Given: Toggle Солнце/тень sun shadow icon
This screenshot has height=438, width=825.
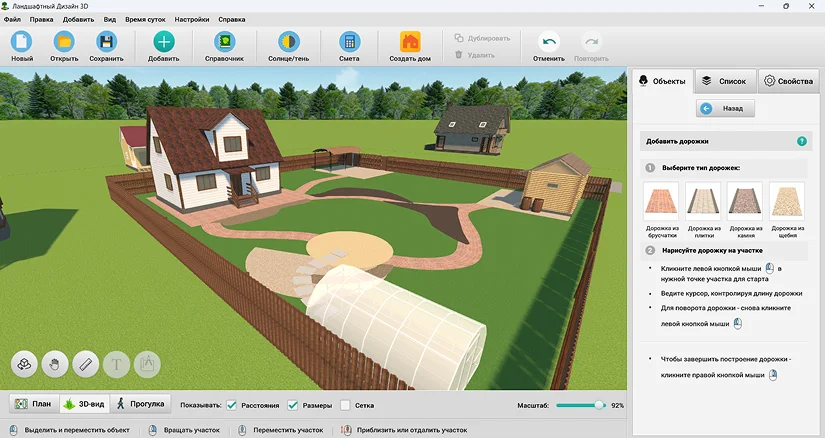Looking at the screenshot, I should tap(288, 42).
